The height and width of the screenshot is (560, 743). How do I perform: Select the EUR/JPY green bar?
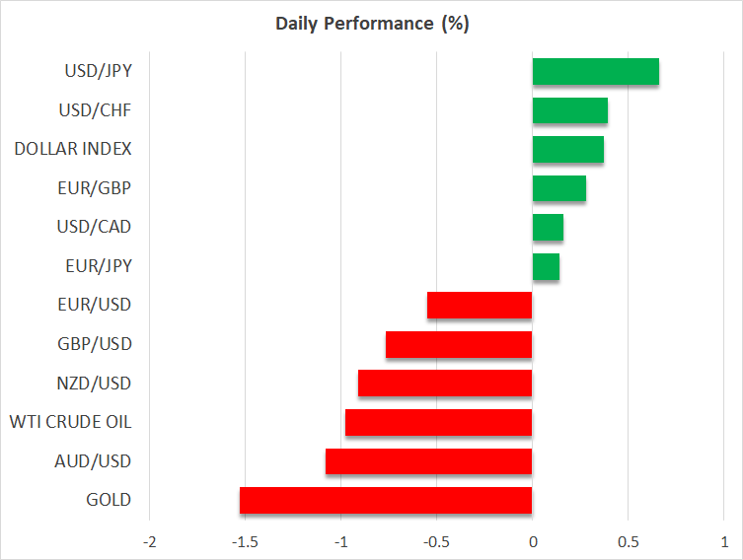(546, 266)
